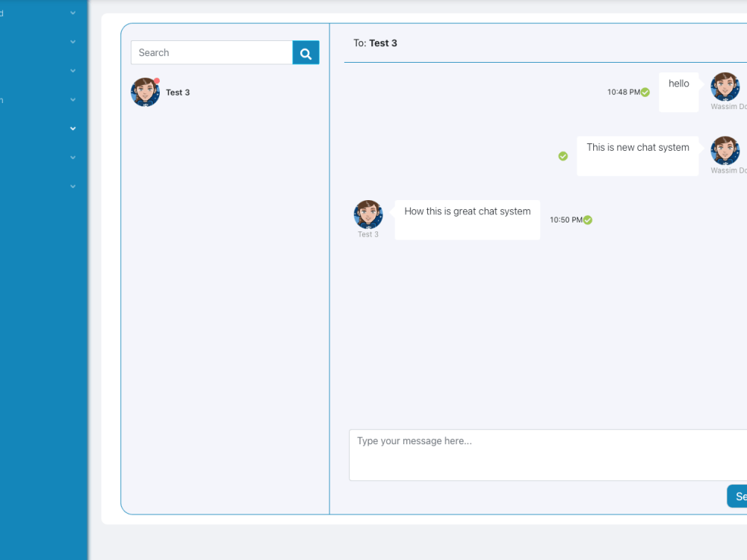Click Wassim's avatar next to the hello message
747x560 pixels.
[x=724, y=86]
